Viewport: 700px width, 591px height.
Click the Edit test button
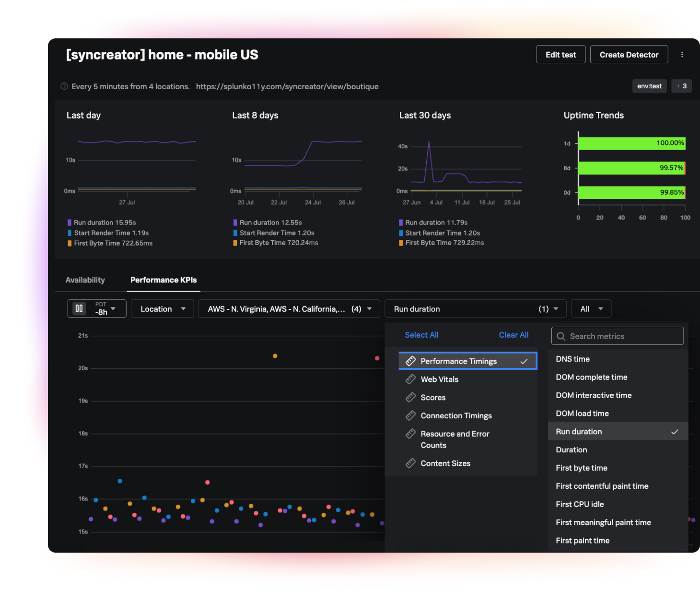[x=560, y=54]
